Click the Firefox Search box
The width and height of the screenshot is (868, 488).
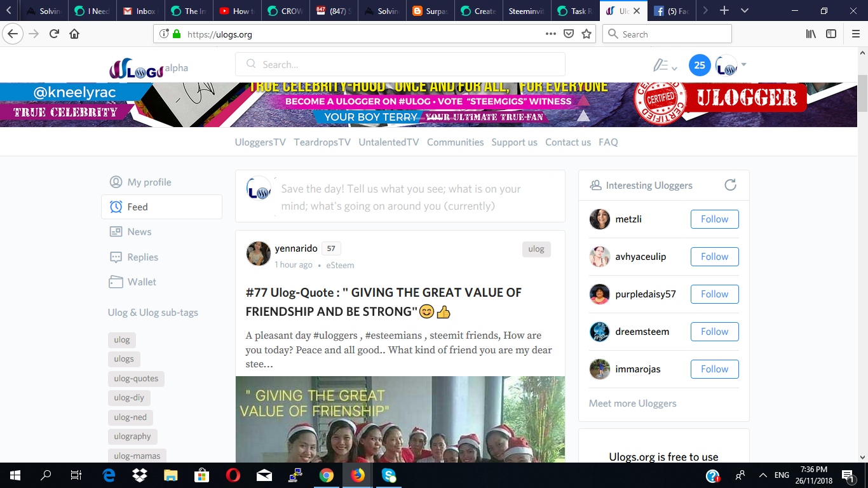tap(667, 34)
